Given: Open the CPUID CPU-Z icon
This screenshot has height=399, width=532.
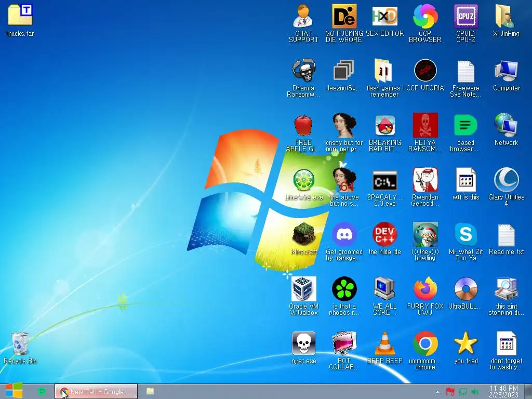Looking at the screenshot, I should point(465,23).
